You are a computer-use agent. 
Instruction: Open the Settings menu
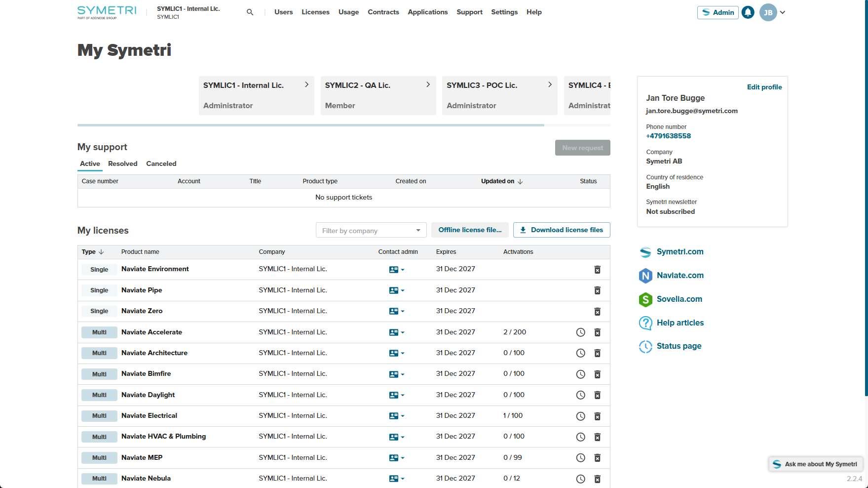click(x=504, y=12)
